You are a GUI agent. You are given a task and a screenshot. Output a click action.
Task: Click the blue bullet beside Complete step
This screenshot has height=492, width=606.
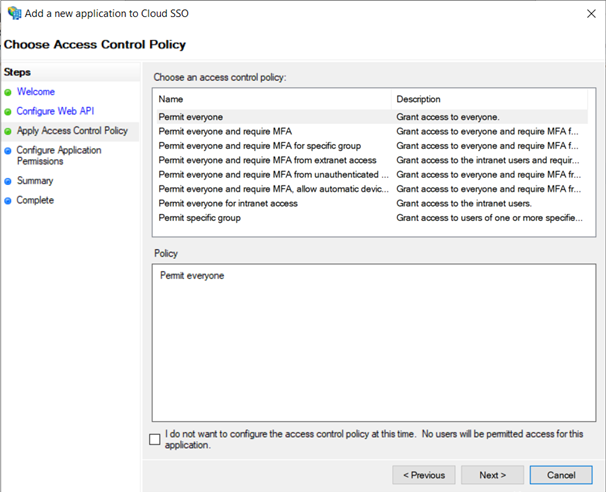click(8, 200)
